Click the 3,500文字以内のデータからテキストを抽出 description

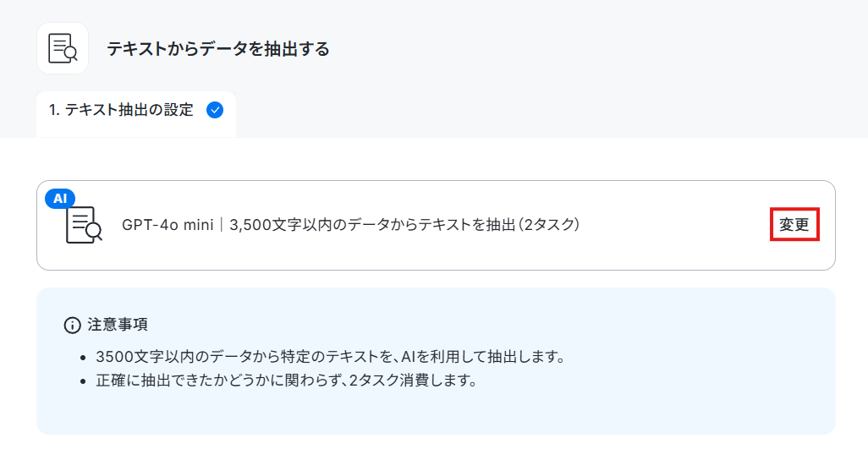(373, 225)
